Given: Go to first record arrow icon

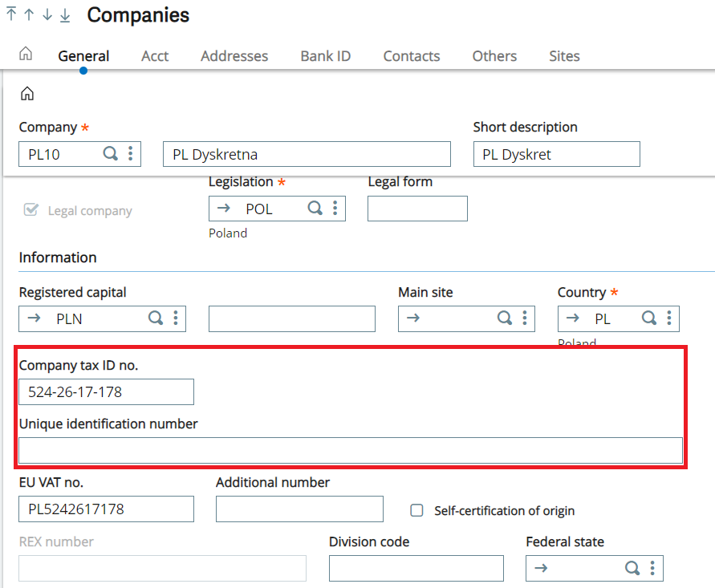Looking at the screenshot, I should (11, 14).
